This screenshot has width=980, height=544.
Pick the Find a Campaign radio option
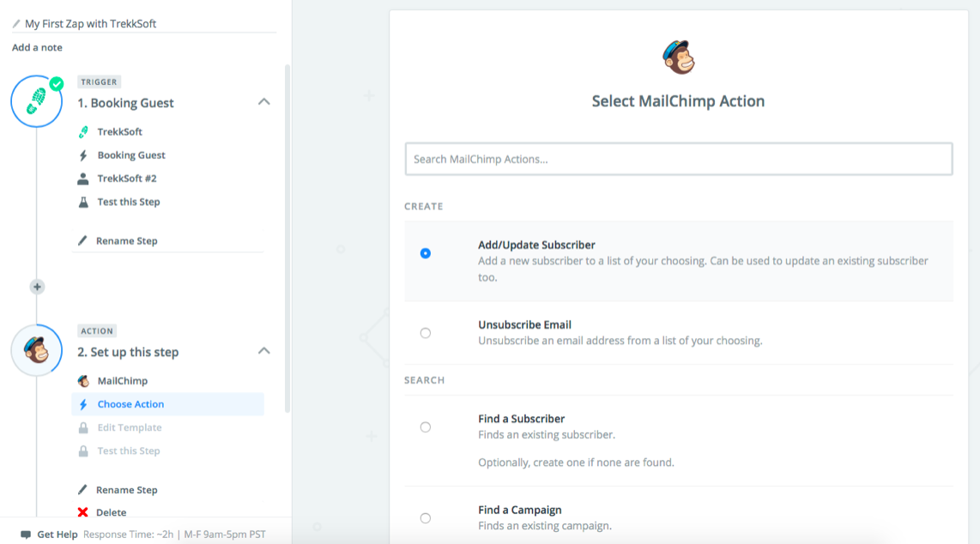pyautogui.click(x=426, y=518)
